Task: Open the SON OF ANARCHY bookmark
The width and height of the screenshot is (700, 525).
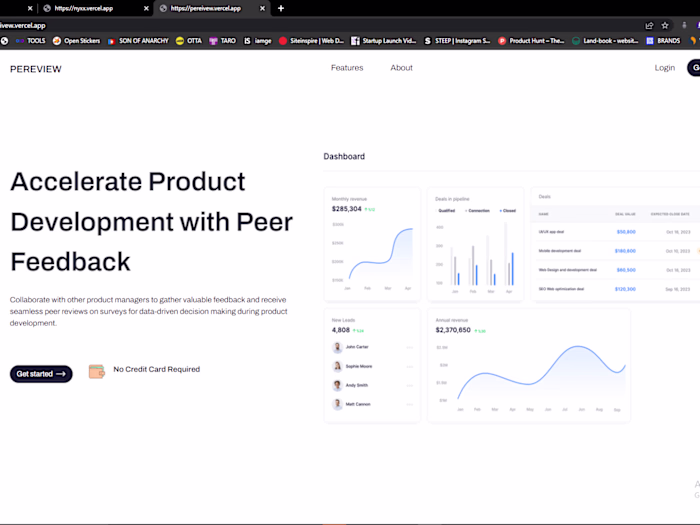Action: pyautogui.click(x=138, y=41)
